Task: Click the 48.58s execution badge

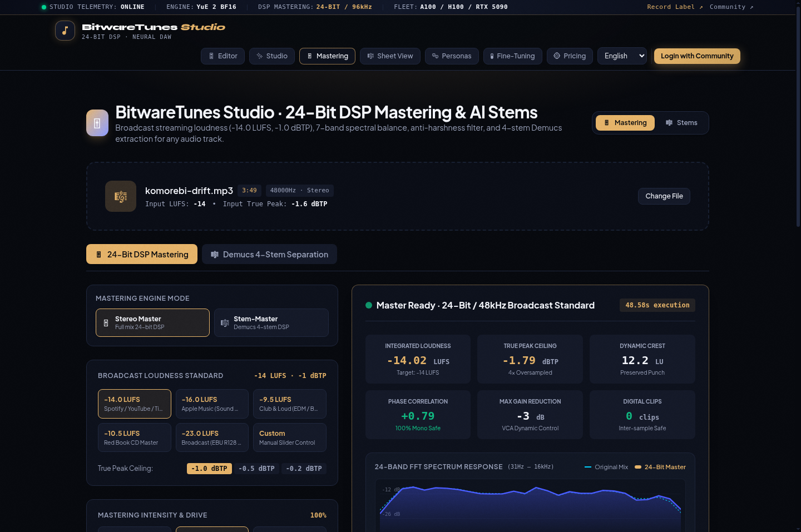Action: pyautogui.click(x=657, y=305)
